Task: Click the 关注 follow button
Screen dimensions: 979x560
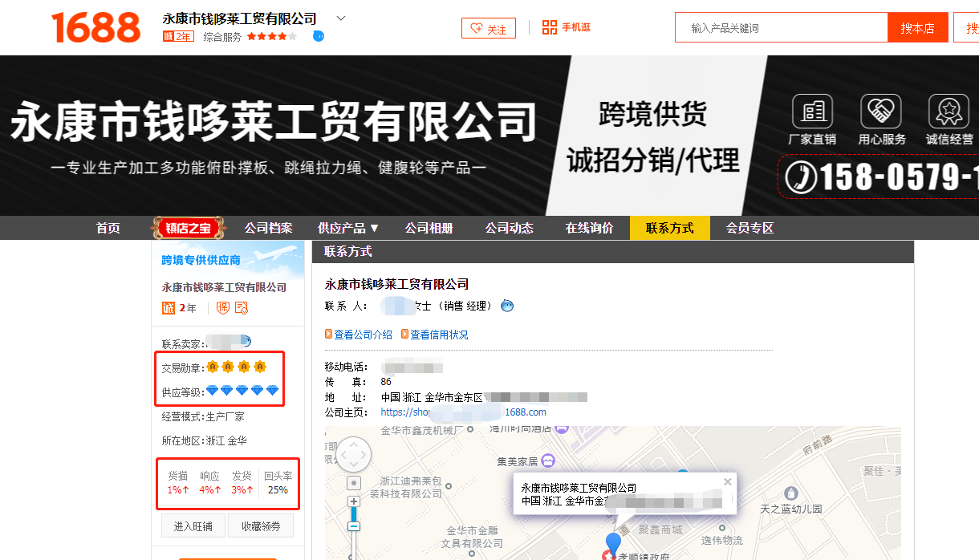Action: point(488,28)
